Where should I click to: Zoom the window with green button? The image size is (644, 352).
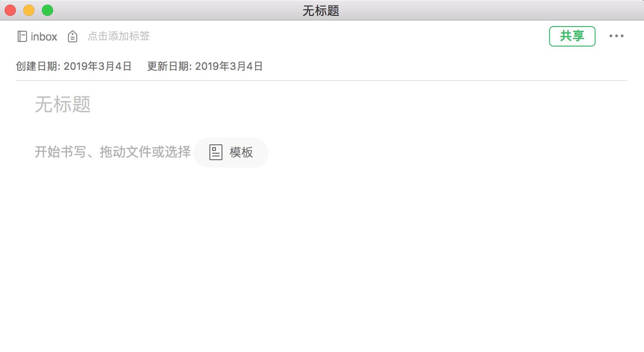47,10
